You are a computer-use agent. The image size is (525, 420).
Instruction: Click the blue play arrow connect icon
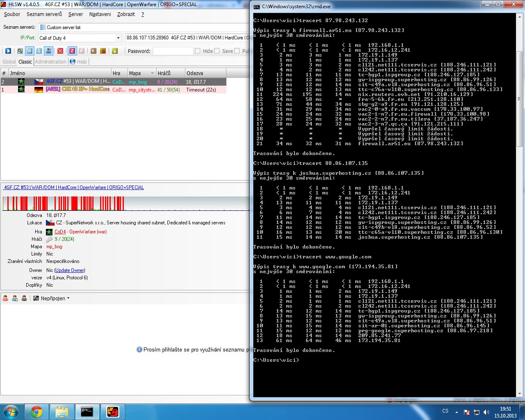coord(8,51)
